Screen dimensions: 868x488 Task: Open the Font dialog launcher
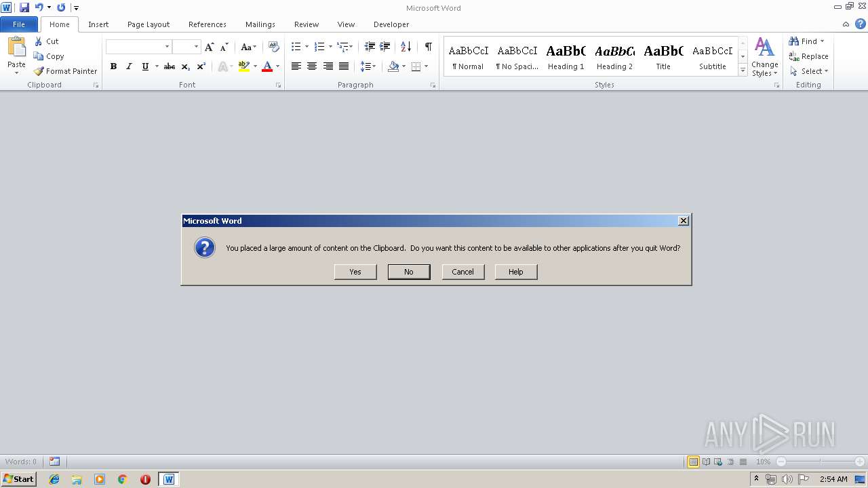point(278,85)
